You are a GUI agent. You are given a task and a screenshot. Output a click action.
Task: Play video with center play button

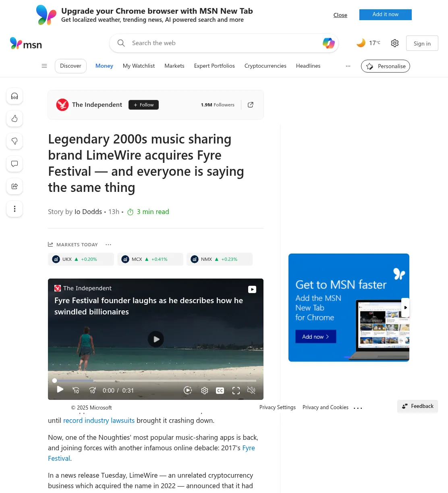(156, 339)
